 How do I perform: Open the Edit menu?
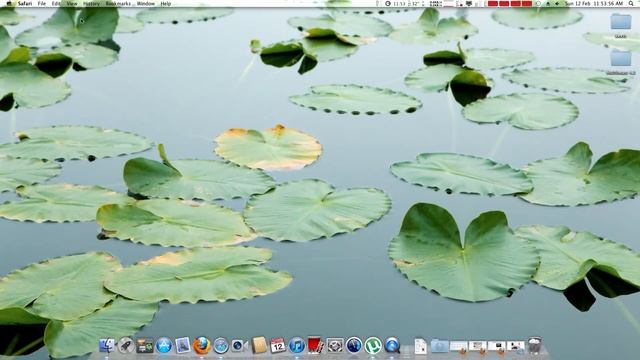[56, 3]
